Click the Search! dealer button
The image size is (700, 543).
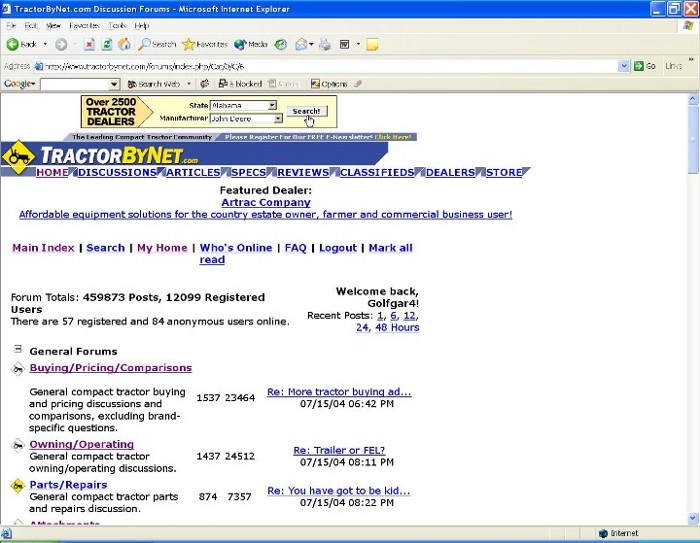point(306,111)
